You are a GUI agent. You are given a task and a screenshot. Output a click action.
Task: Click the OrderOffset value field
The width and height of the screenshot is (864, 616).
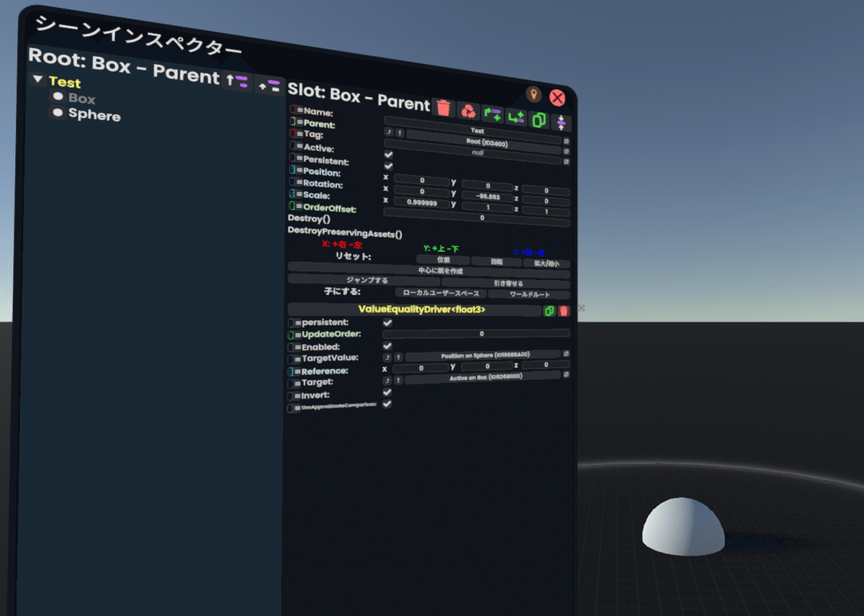pos(477,217)
